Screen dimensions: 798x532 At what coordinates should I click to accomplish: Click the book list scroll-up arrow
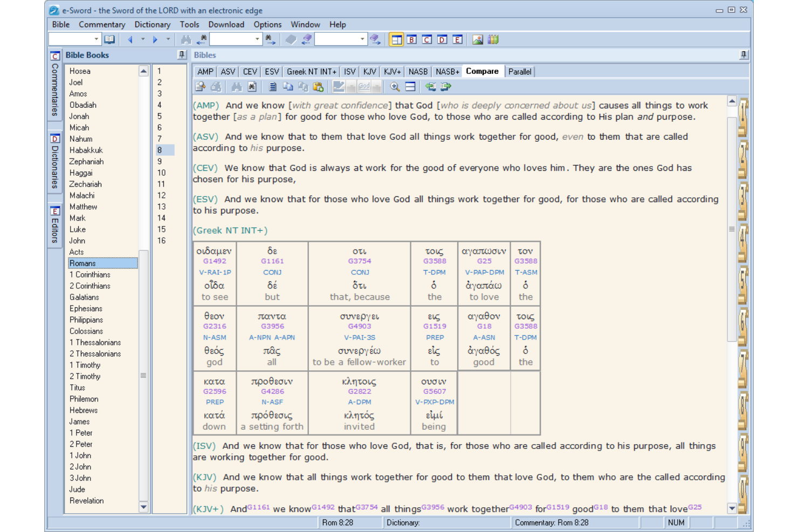[x=143, y=71]
